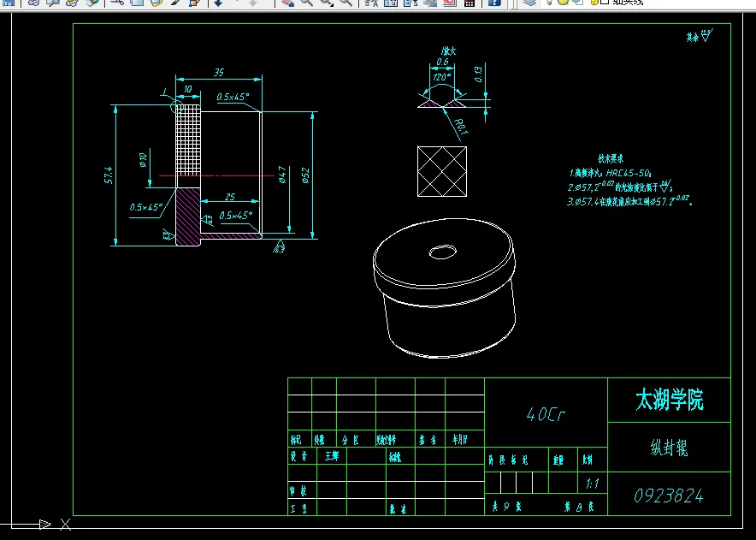The width and height of the screenshot is (756, 540).
Task: Select the HRC45-50 hardening requirement line
Action: click(611, 173)
